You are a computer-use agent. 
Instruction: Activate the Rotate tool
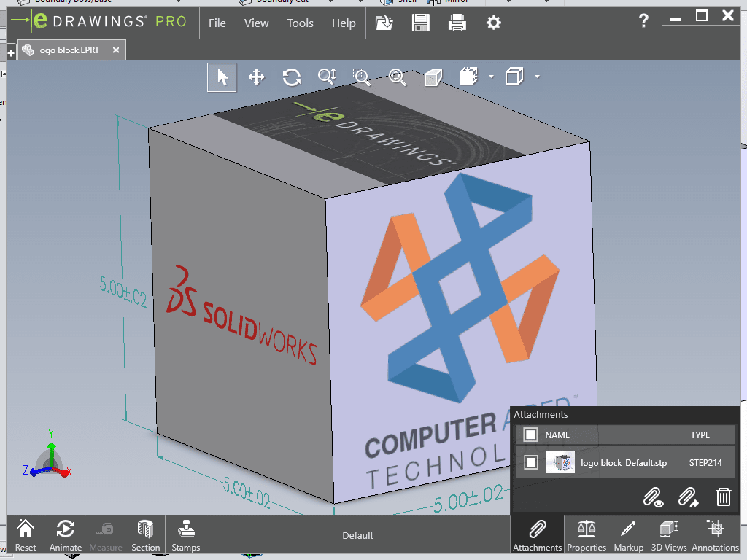pos(292,77)
